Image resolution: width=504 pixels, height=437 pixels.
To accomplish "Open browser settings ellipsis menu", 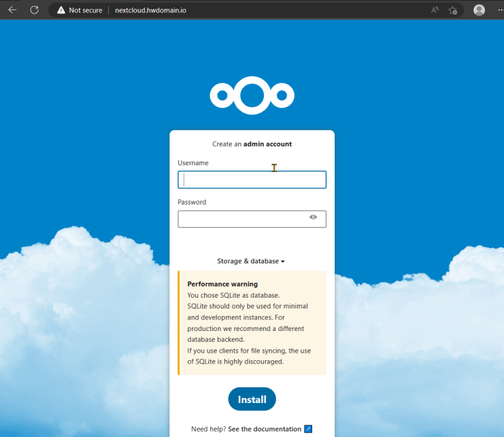I will (501, 10).
